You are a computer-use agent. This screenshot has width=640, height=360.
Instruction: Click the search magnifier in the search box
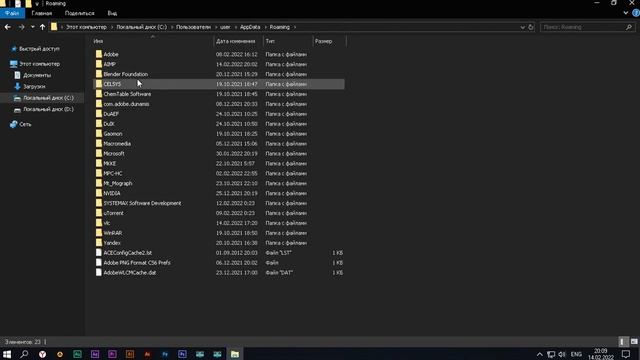pos(629,27)
